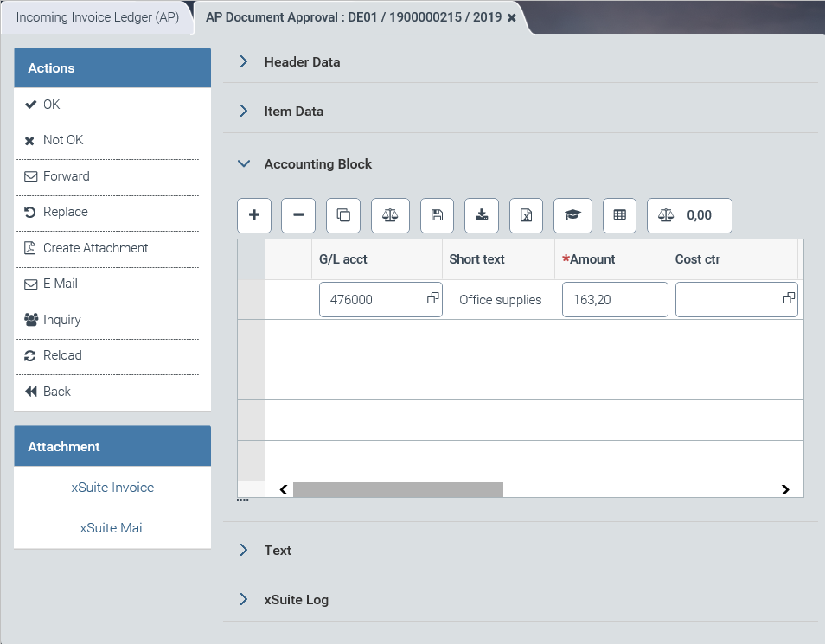
Task: Remove accounting row with minus icon
Action: (298, 215)
